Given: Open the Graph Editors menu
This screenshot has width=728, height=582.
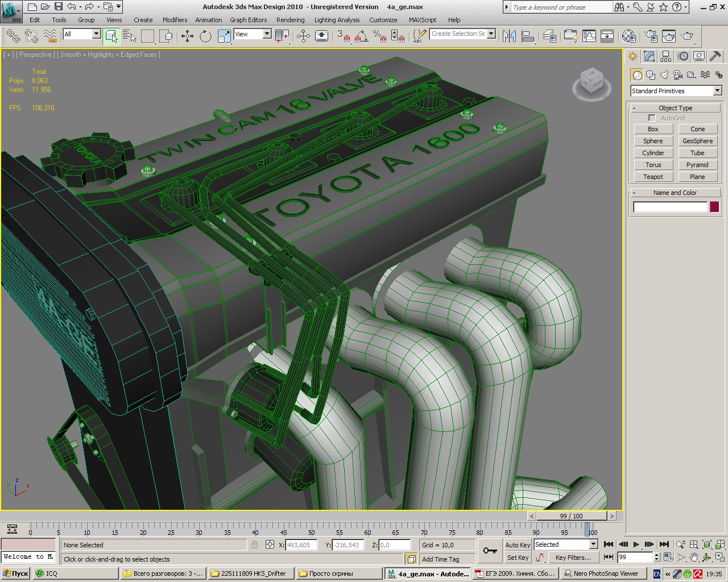Looking at the screenshot, I should coord(249,20).
